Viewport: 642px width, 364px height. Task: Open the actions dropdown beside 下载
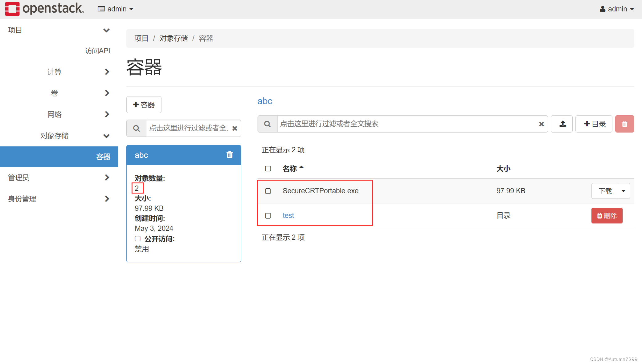(x=624, y=191)
